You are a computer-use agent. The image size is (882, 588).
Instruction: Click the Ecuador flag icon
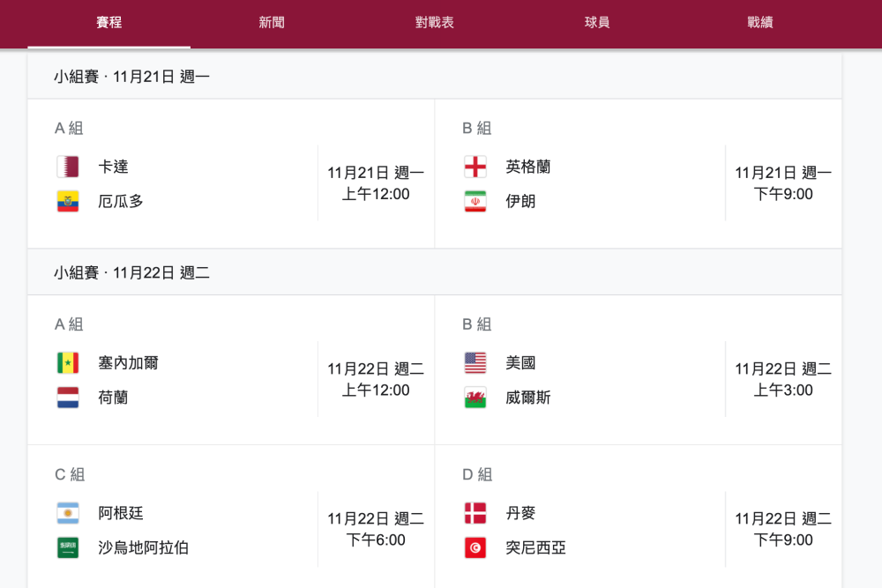[68, 201]
